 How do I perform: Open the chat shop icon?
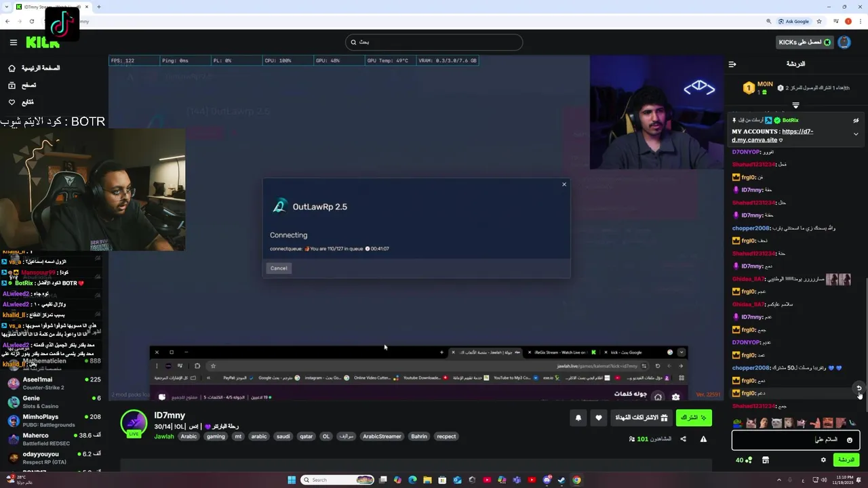766,460
